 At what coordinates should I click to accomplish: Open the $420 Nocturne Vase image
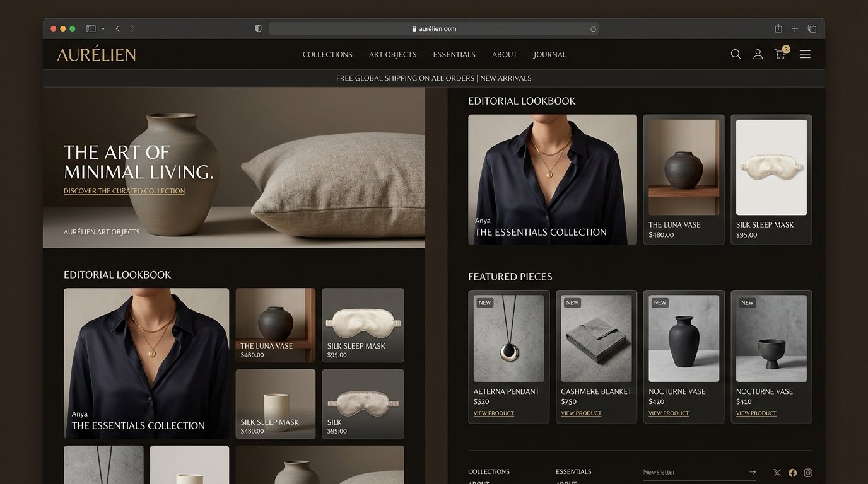pos(684,338)
